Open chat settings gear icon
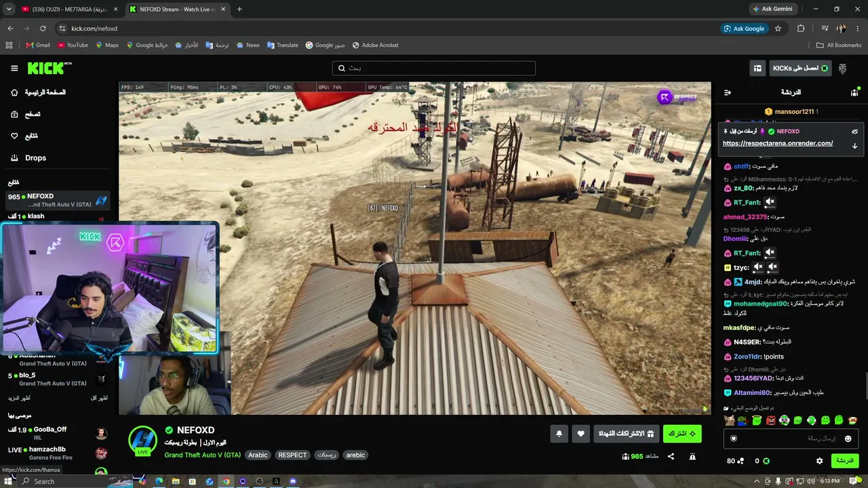The height and width of the screenshot is (488, 868). (819, 461)
